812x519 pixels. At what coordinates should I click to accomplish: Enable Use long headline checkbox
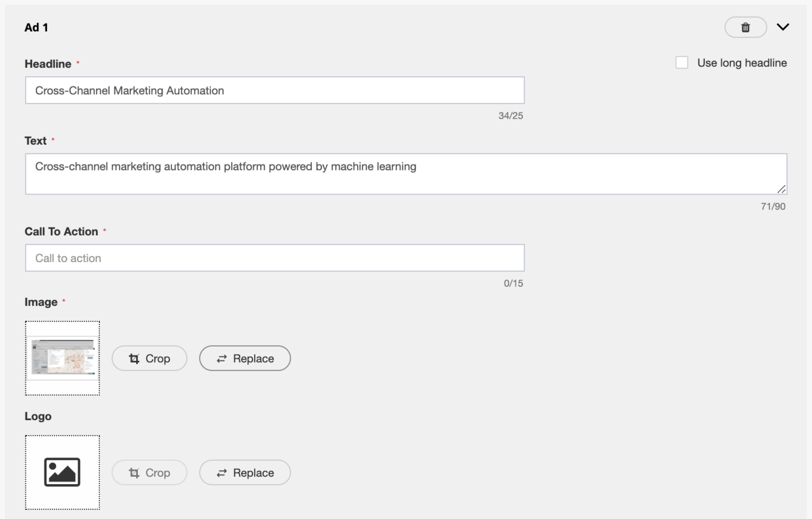(681, 63)
